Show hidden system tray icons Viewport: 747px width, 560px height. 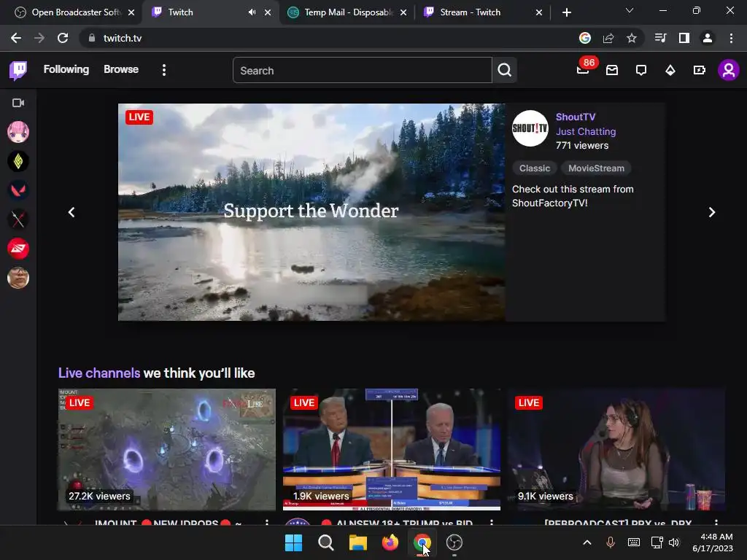click(587, 542)
